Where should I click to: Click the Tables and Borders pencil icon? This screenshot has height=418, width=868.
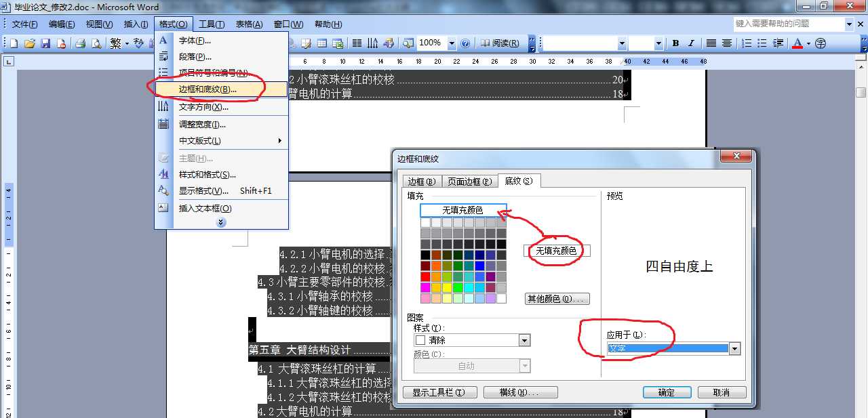306,43
